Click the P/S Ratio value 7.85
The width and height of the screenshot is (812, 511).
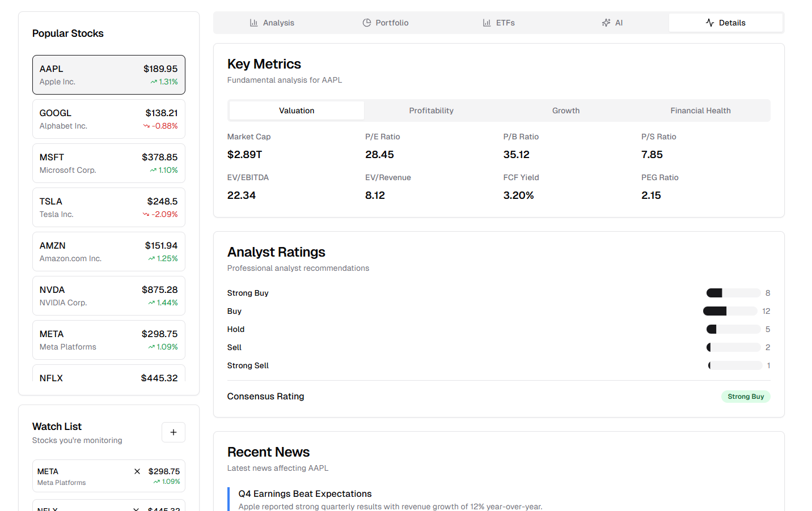pos(652,155)
